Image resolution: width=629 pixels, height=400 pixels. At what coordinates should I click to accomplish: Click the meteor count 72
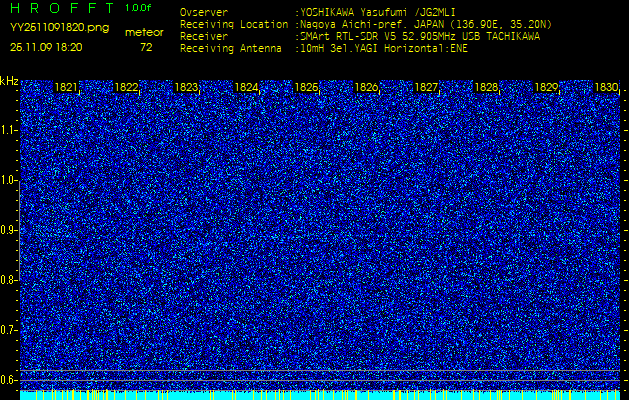point(146,48)
